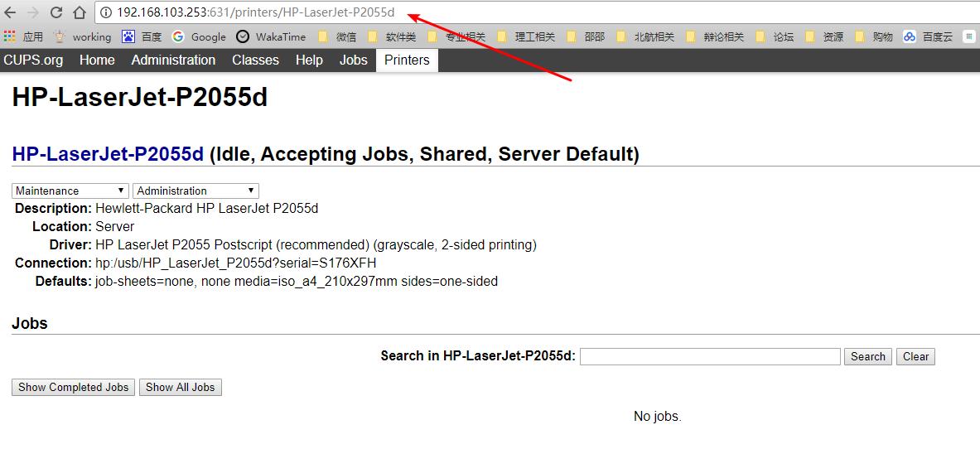Reload the page with the refresh icon
980x449 pixels.
coord(56,12)
